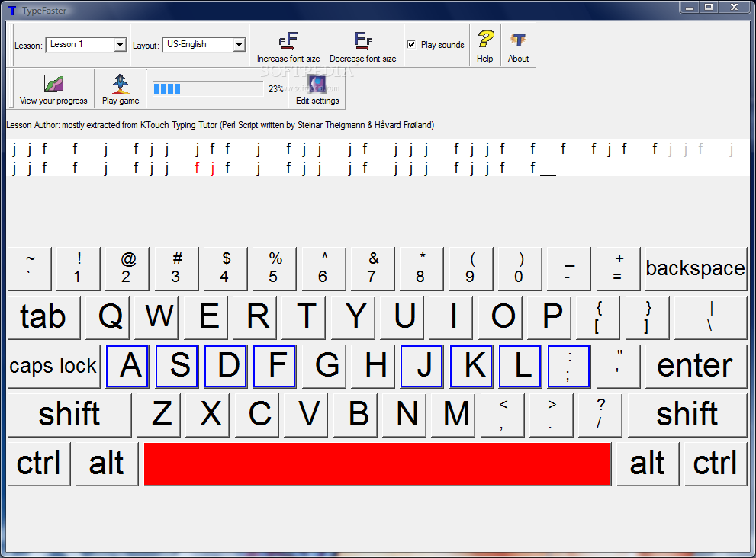Click the right shift key
The width and height of the screenshot is (756, 558).
tap(687, 415)
